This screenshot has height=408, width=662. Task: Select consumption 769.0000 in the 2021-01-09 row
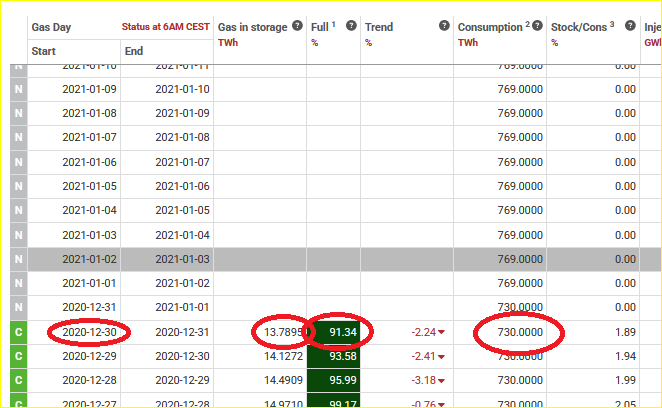click(520, 90)
